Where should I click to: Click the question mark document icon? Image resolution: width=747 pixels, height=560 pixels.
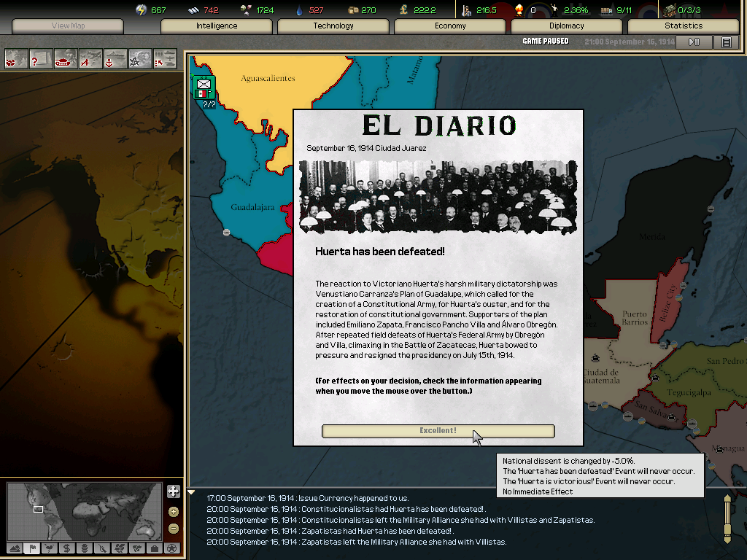point(41,59)
